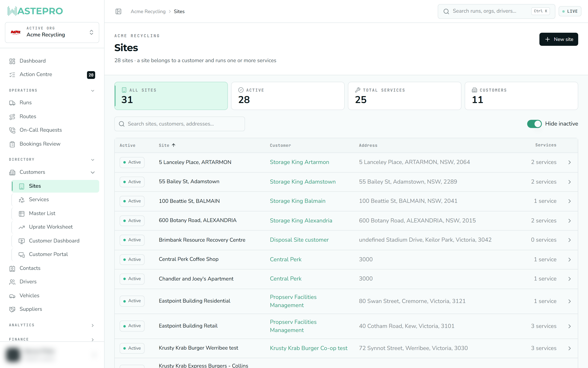The image size is (588, 368).
Task: Focus the search sites input
Action: coord(179,124)
